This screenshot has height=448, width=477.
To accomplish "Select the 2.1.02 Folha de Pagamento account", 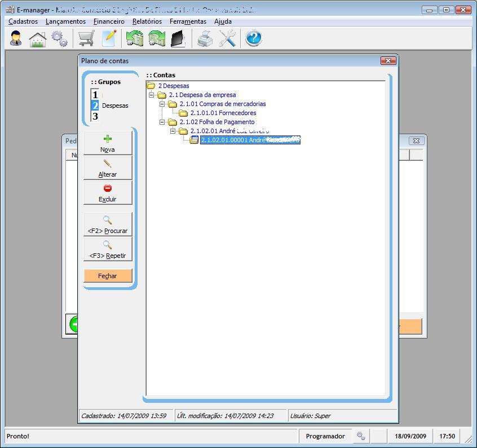I will point(217,122).
